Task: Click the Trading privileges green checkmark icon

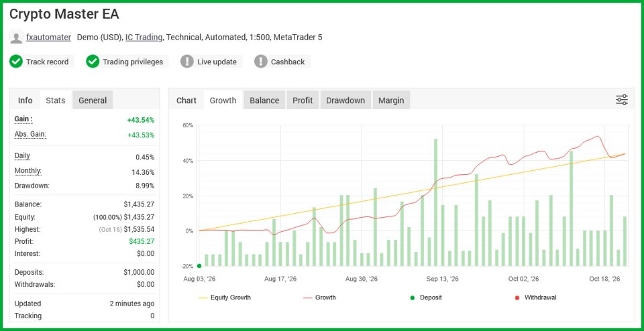Action: 93,62
